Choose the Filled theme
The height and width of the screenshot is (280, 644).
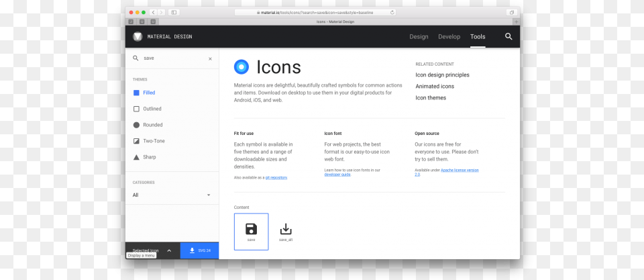pyautogui.click(x=148, y=93)
